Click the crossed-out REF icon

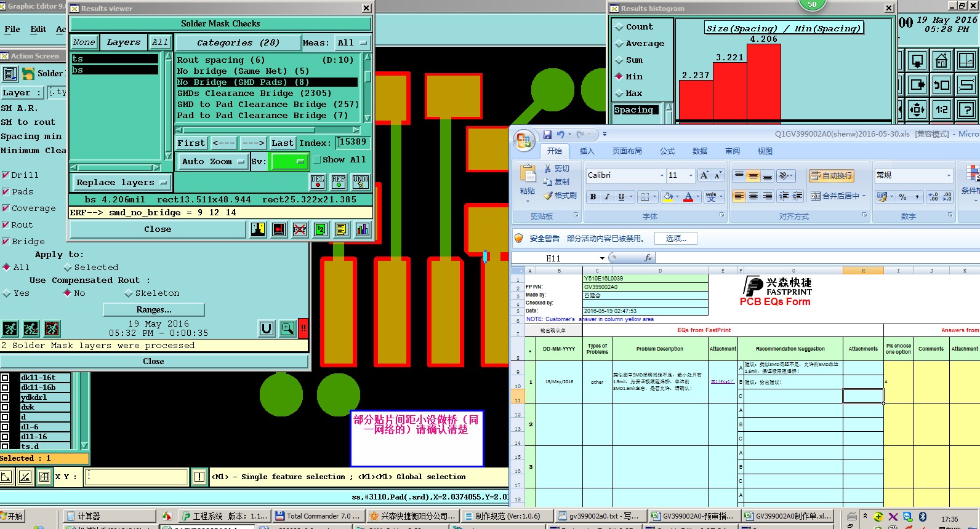[300, 229]
